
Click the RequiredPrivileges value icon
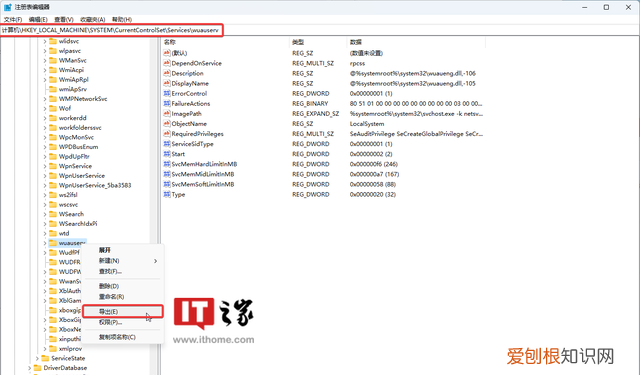click(167, 134)
